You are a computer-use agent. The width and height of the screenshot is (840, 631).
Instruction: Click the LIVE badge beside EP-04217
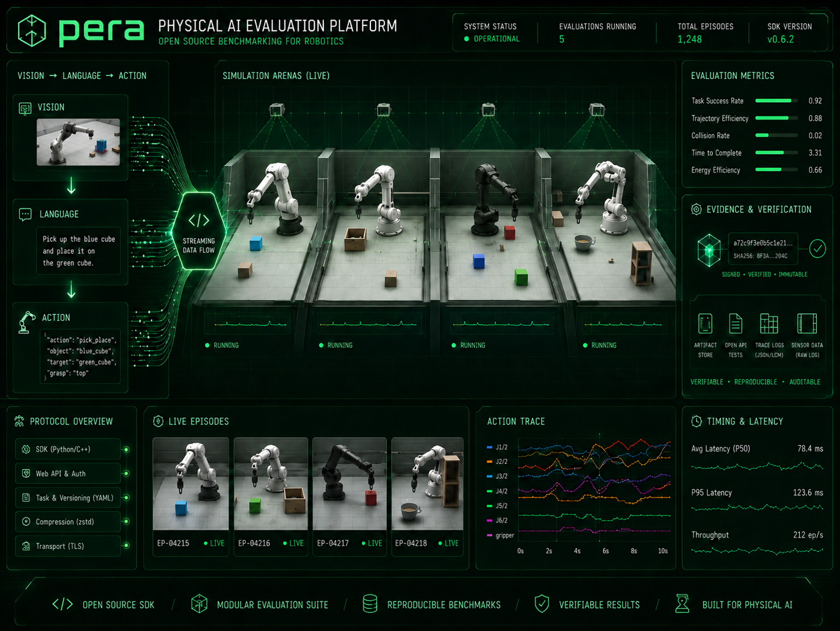click(372, 543)
